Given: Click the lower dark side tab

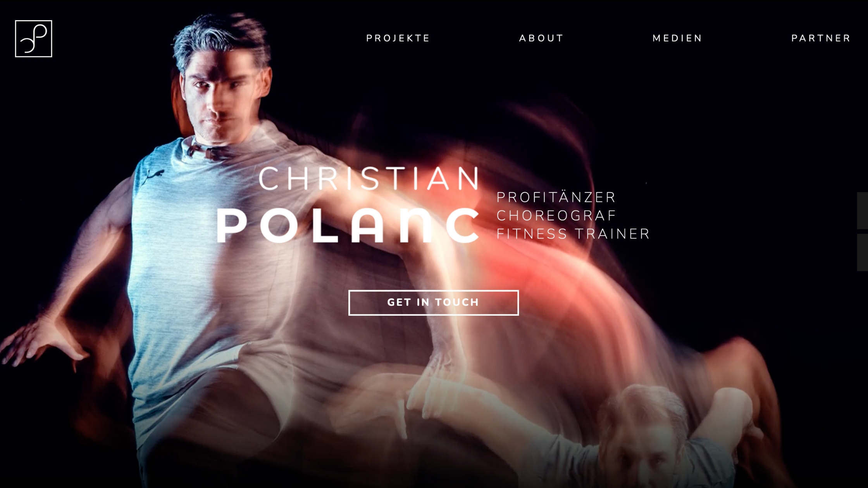Looking at the screenshot, I should 863,253.
